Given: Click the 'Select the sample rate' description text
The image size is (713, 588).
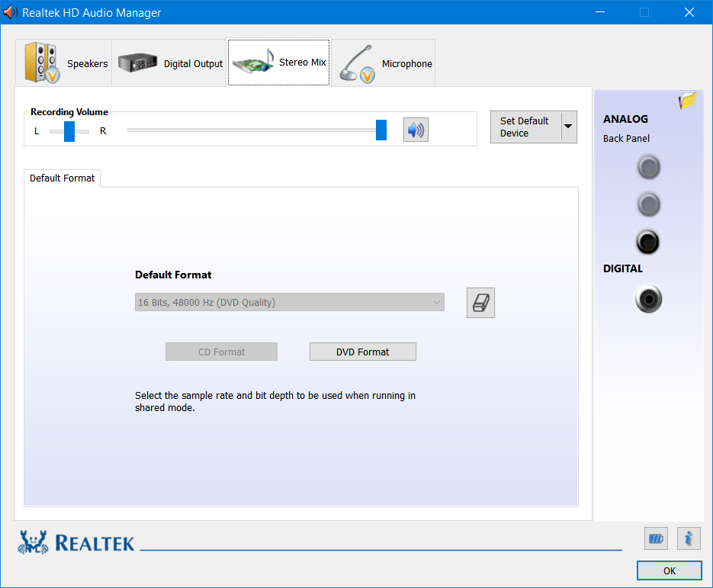Looking at the screenshot, I should click(x=275, y=402).
